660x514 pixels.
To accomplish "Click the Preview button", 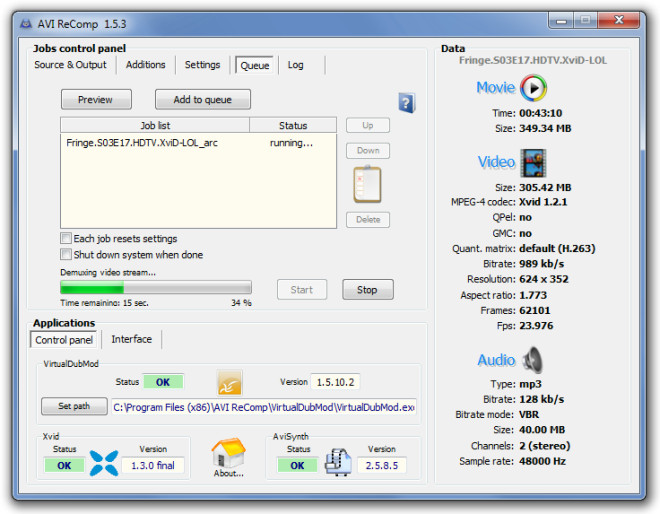I will tap(96, 100).
